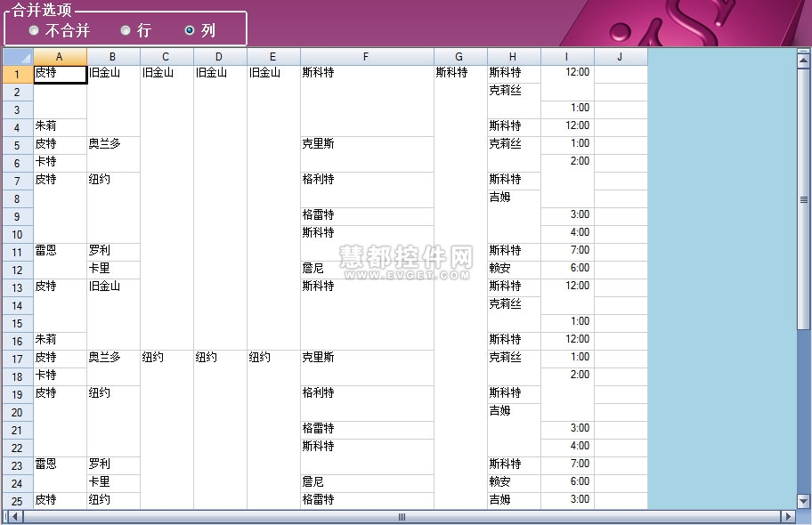Click cell 6:00 in row 12
Screen dimensions: 812x525
tap(567, 270)
